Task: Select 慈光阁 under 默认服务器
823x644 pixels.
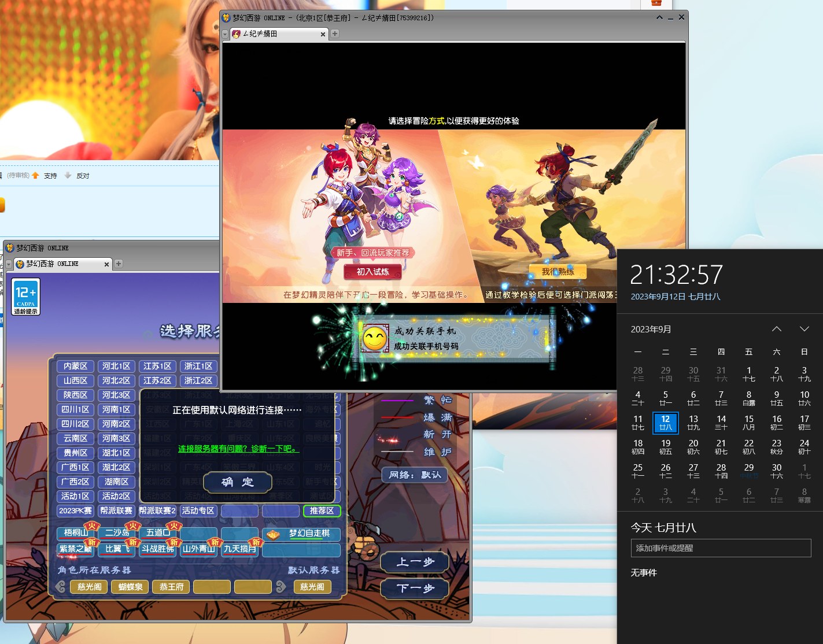Action: 312,587
